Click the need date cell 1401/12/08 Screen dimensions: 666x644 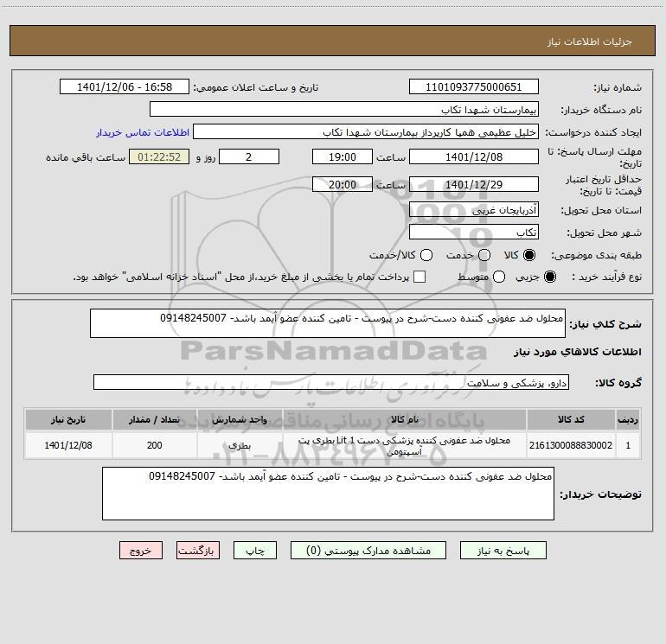coord(68,445)
